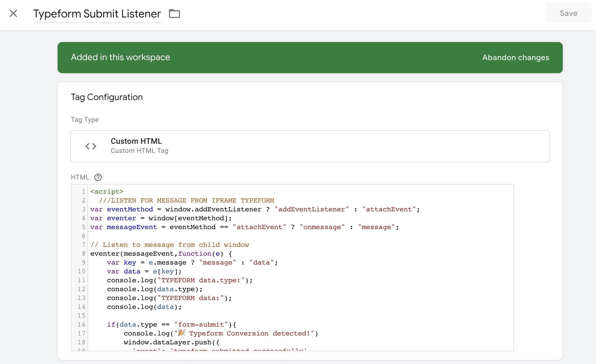
Task: Click line number 15 in the gutter
Action: point(81,316)
